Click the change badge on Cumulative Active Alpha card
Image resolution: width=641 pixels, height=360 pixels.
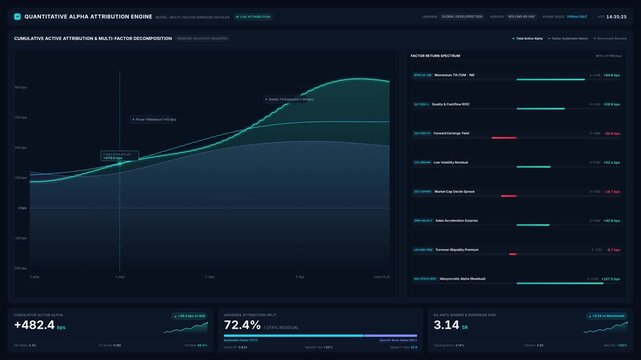pos(190,316)
